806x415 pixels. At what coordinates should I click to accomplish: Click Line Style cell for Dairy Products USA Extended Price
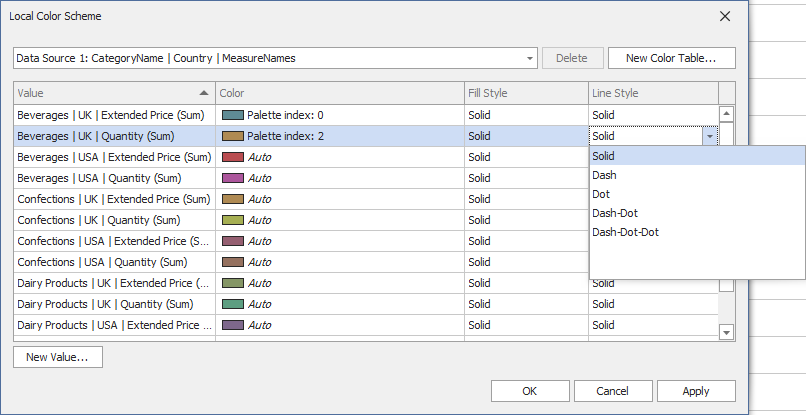[x=653, y=326]
